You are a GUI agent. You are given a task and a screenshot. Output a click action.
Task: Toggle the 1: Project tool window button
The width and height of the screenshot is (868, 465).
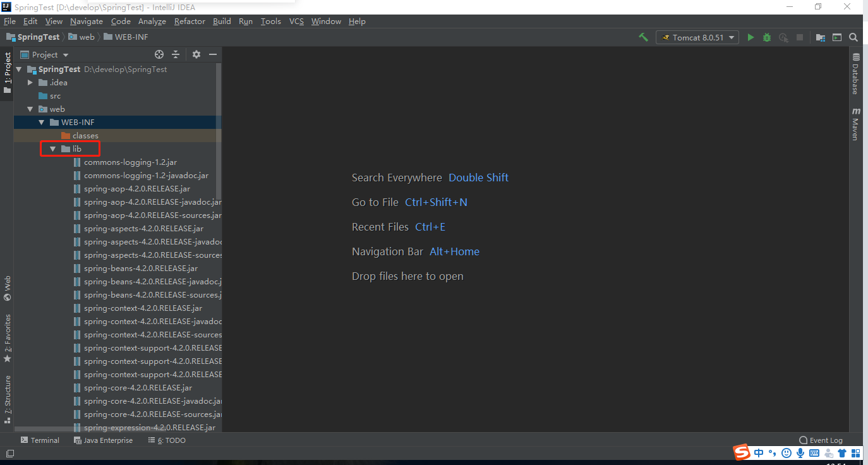coord(7,73)
